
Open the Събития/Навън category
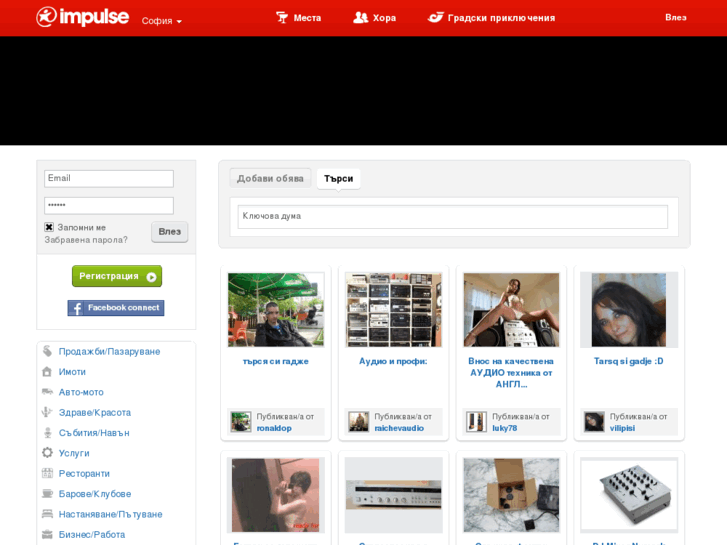coord(94,433)
